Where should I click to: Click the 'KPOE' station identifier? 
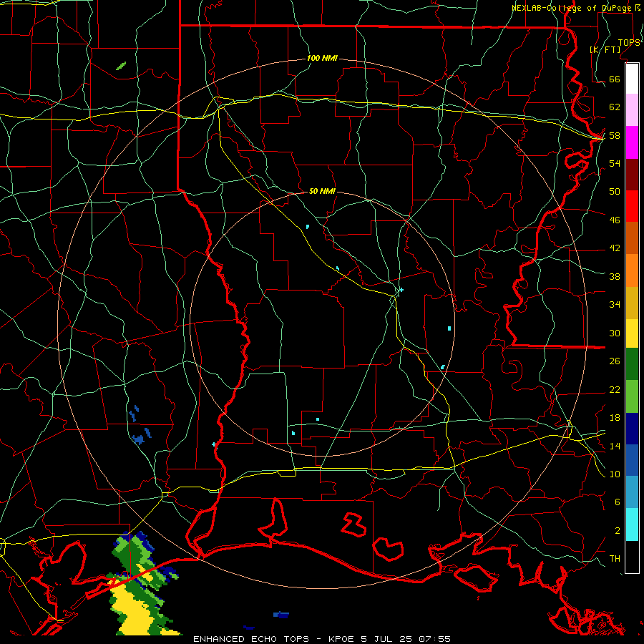point(342,639)
